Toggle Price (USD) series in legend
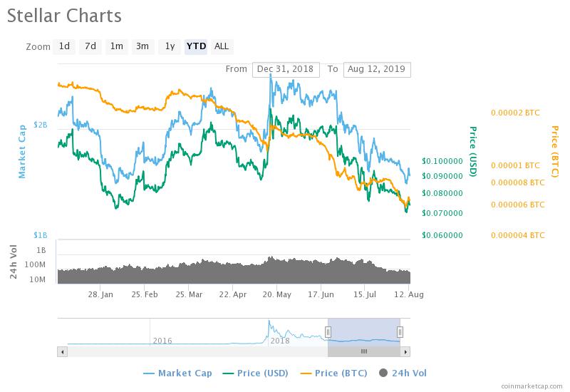 pyautogui.click(x=256, y=373)
